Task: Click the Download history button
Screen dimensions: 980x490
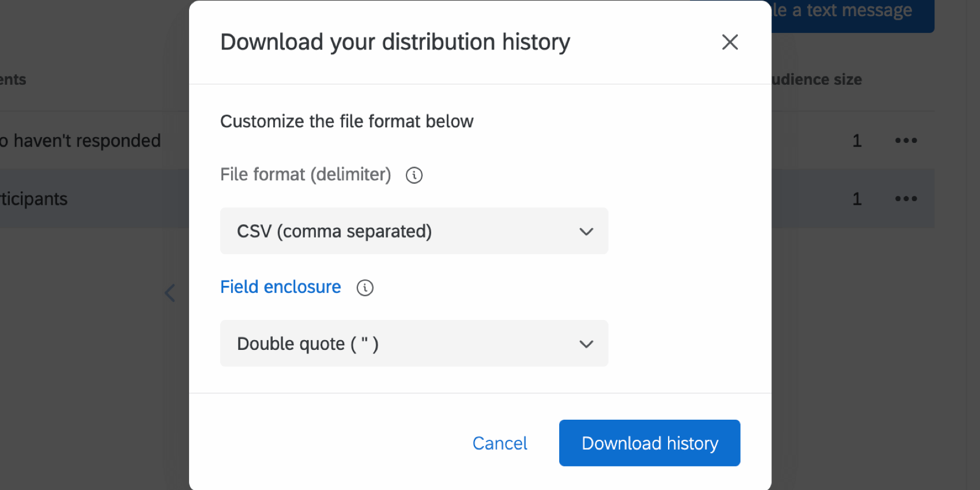Action: 649,443
